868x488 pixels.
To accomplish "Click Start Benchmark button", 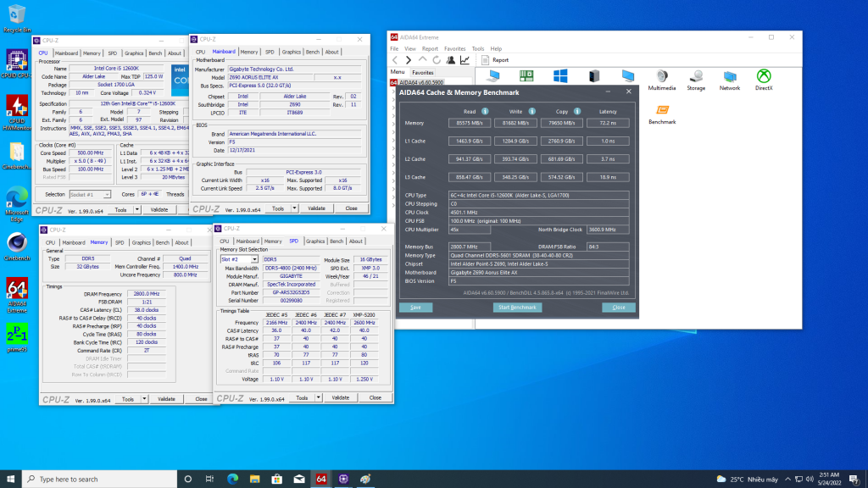I will point(517,308).
